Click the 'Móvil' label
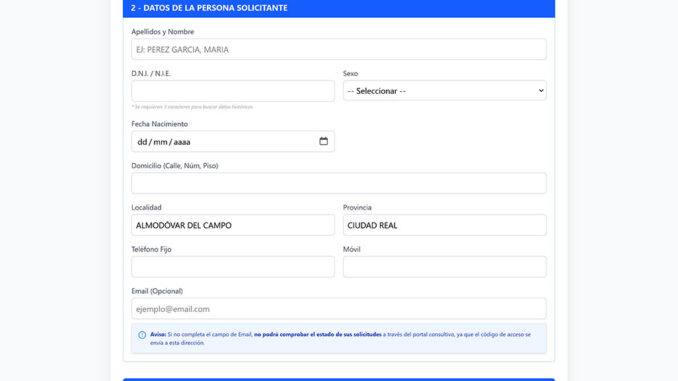The width and height of the screenshot is (678, 381). pyautogui.click(x=352, y=249)
